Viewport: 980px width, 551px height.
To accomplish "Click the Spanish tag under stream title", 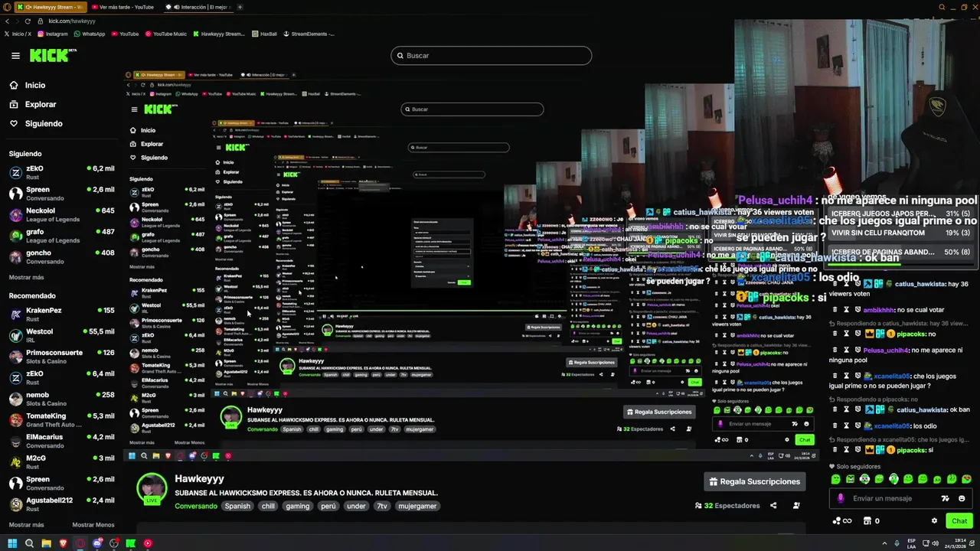I will 237,506.
